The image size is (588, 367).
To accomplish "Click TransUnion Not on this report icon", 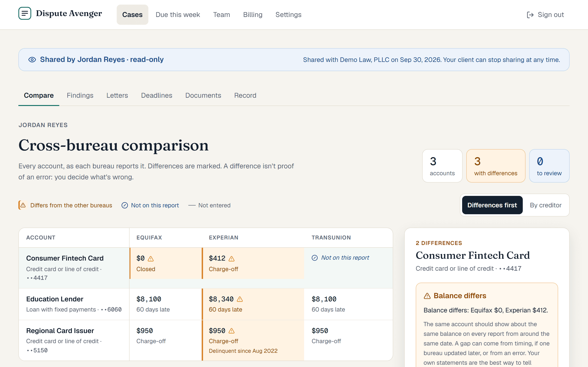I will tap(315, 258).
